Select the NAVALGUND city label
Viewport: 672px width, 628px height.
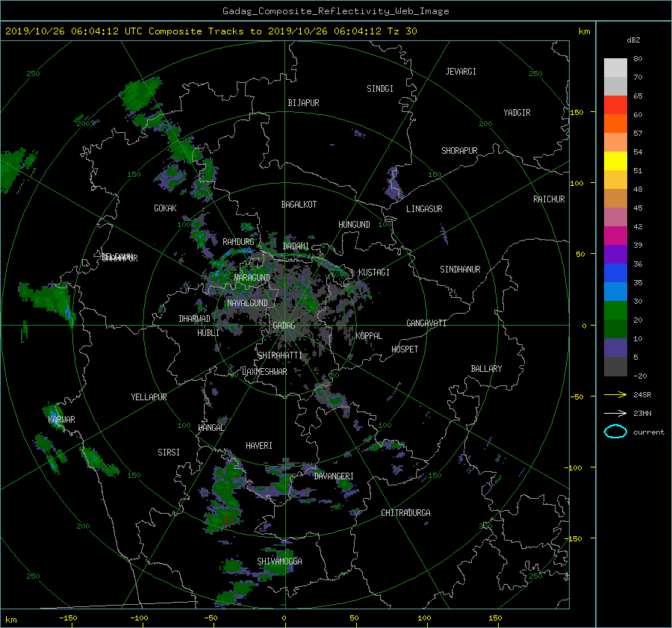247,303
